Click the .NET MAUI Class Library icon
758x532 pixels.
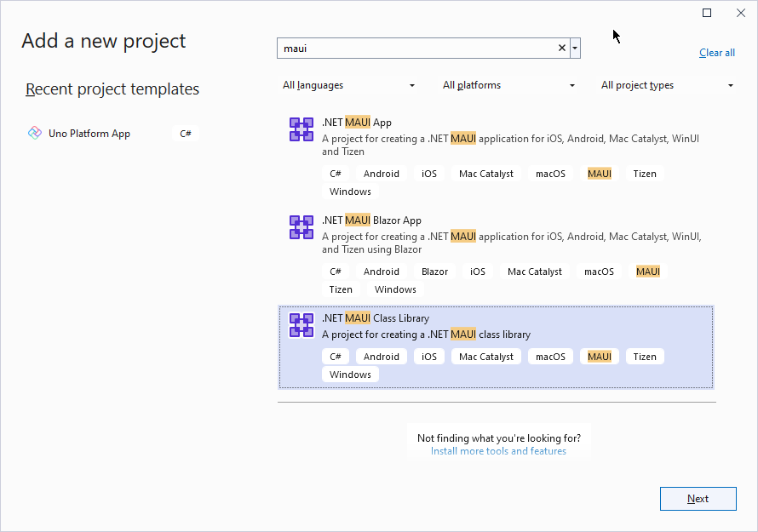point(301,325)
